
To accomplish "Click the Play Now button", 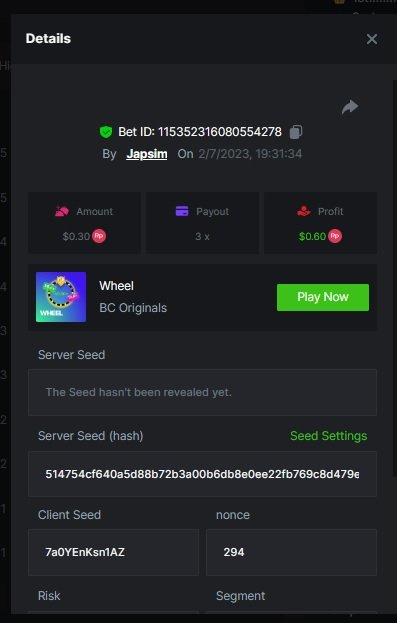I will tap(323, 297).
